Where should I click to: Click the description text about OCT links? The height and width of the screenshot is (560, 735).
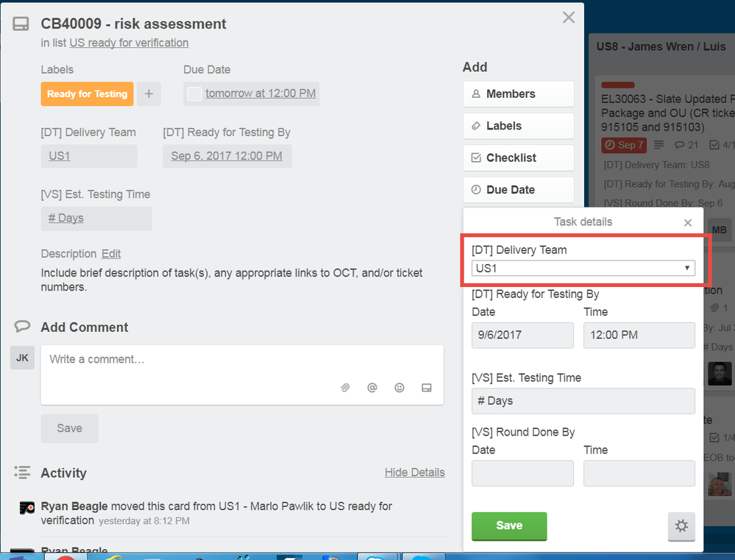pyautogui.click(x=232, y=280)
